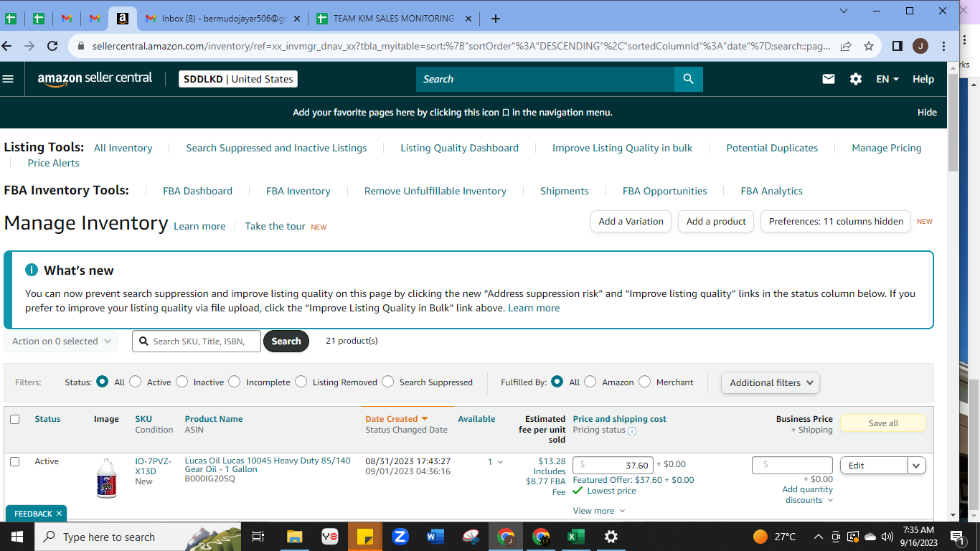Tick the checkbox for the Lucas Oil row

tap(14, 461)
